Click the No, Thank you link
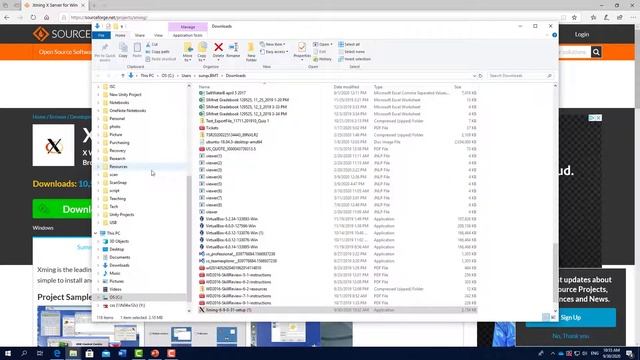Screen dimensions: 640x360 tap(571, 336)
